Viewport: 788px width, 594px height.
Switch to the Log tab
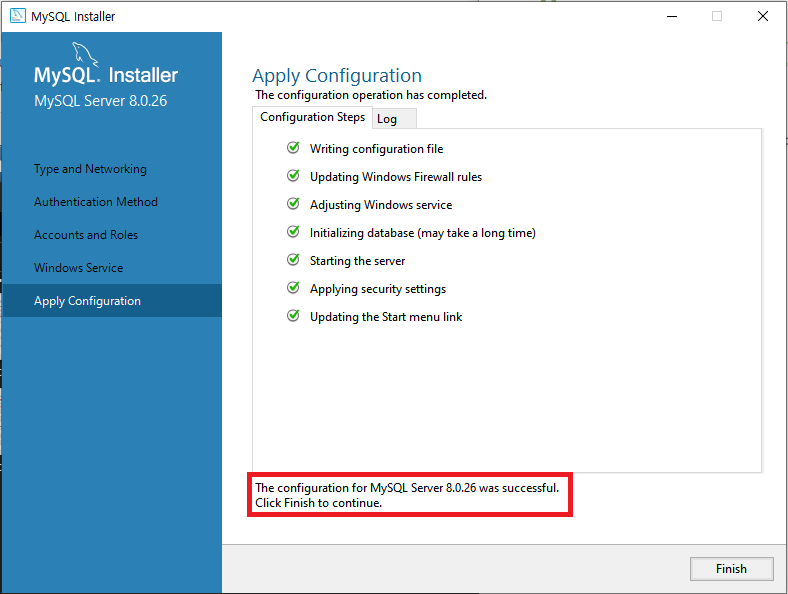pos(395,119)
